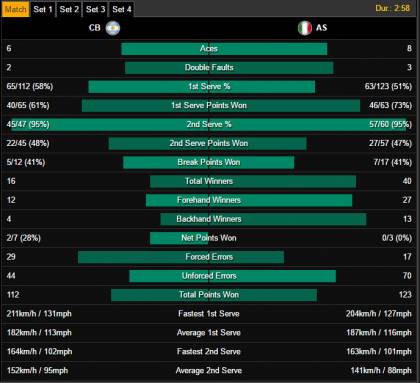This screenshot has height=383, width=420.
Task: Switch to the Set 1 tab
Action: 43,9
